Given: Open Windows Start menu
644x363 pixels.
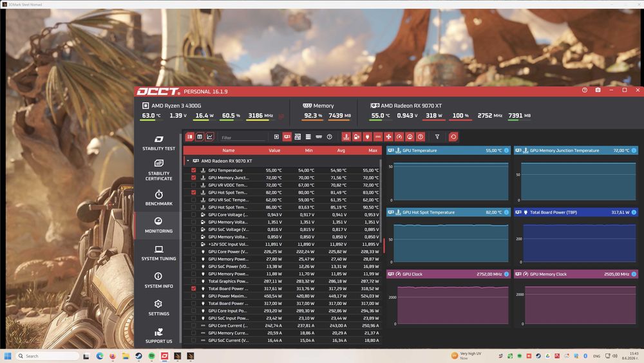Looking at the screenshot, I should coord(8,356).
